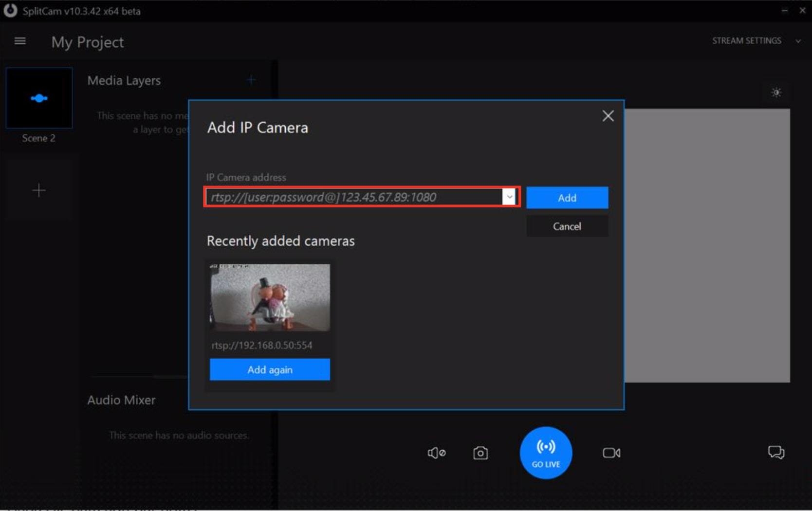Viewport: 812px width, 511px height.
Task: Cancel adding the IP camera
Action: click(567, 226)
